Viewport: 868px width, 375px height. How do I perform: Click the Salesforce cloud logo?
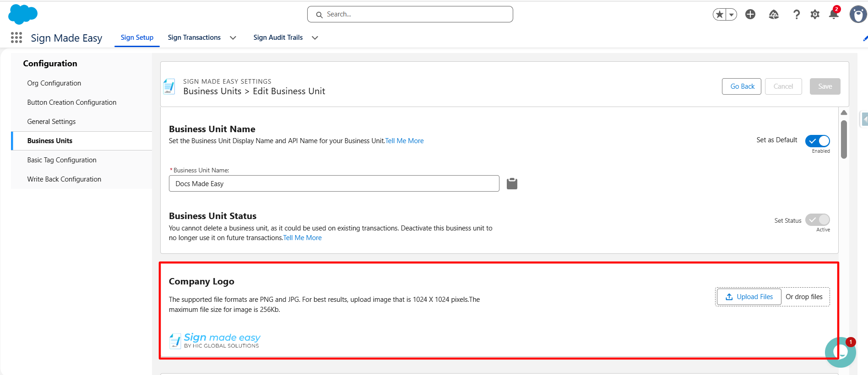click(x=23, y=14)
